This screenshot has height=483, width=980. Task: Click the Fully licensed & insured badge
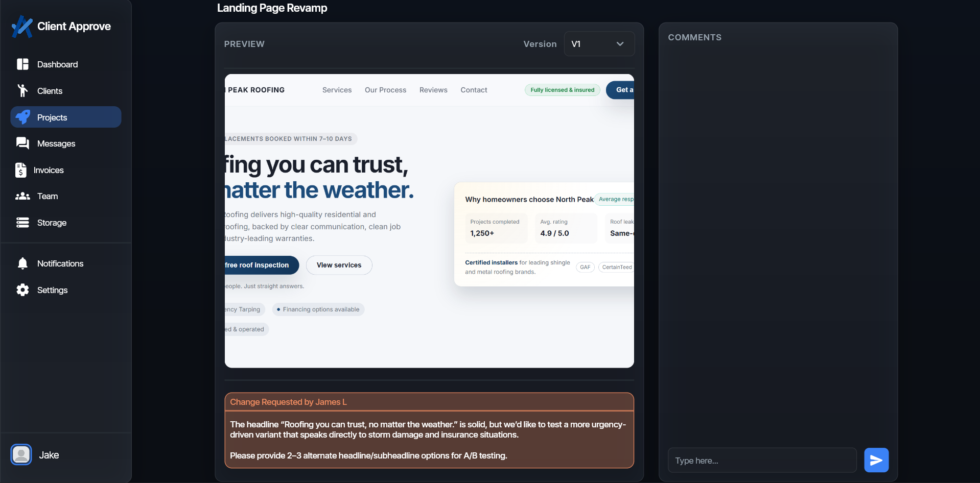562,90
